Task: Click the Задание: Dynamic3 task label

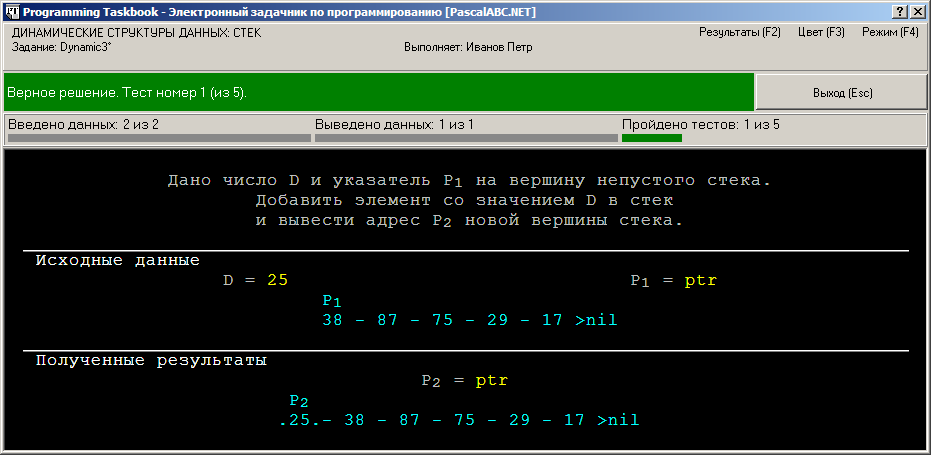Action: click(62, 48)
